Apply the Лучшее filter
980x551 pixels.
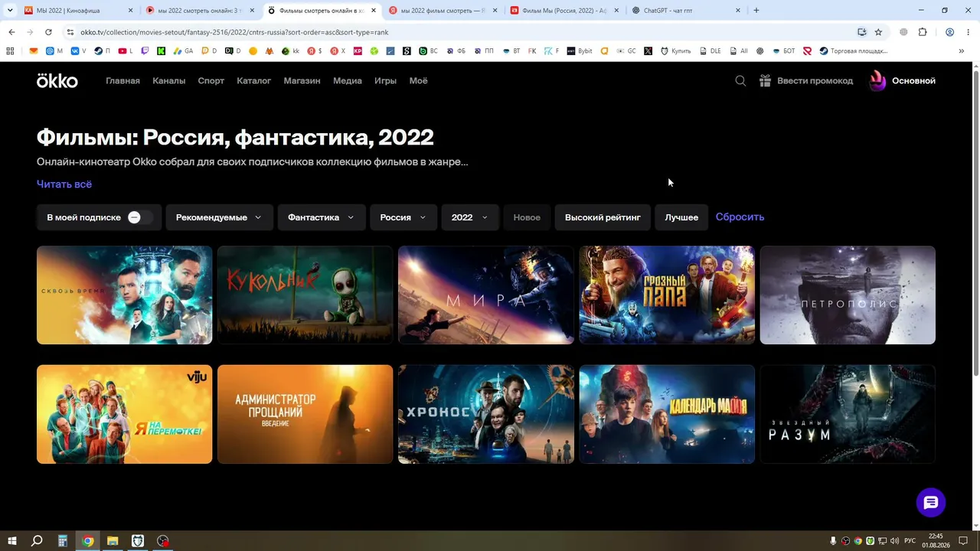[x=681, y=217]
